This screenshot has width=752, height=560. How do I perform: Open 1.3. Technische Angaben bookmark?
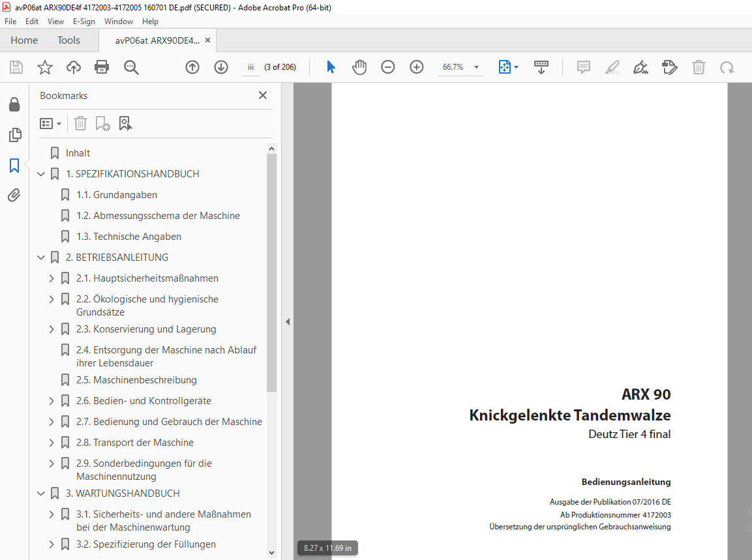[128, 237]
